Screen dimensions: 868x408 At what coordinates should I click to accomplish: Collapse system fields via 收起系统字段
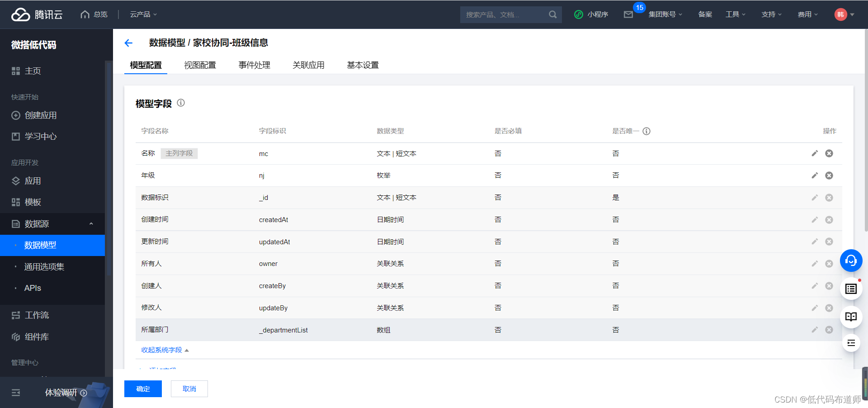tap(165, 350)
